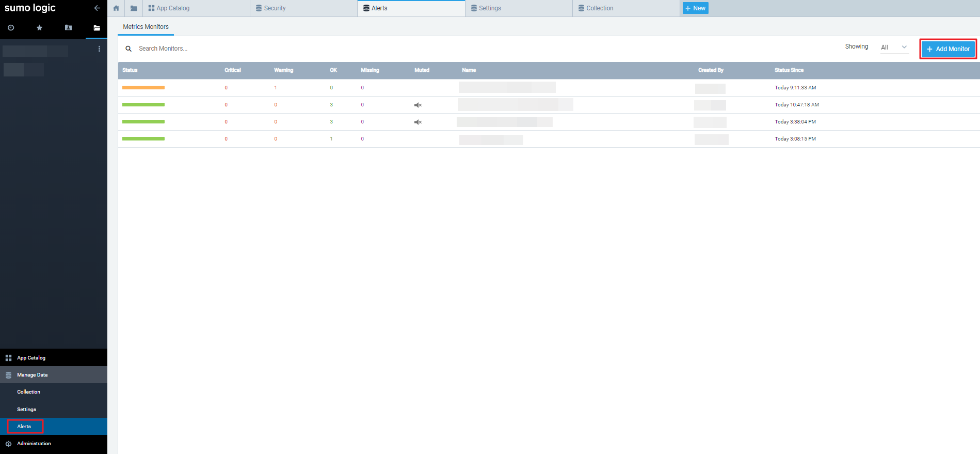The width and height of the screenshot is (980, 454).
Task: Open the shared folder person icon
Action: 68,28
